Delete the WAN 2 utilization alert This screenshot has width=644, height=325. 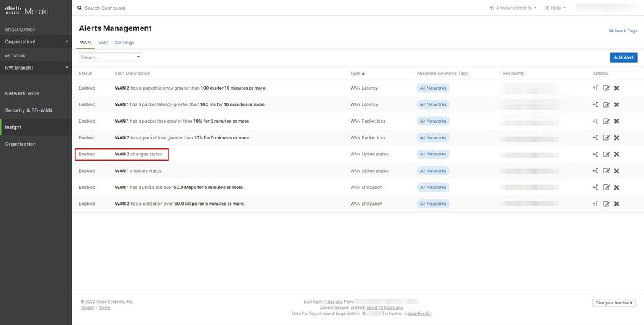point(616,204)
